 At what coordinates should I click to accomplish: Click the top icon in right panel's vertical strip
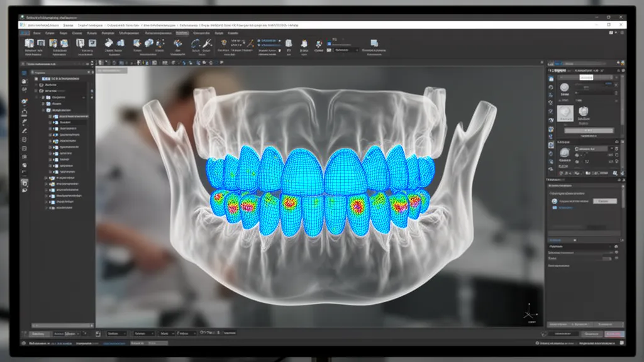pyautogui.click(x=552, y=79)
